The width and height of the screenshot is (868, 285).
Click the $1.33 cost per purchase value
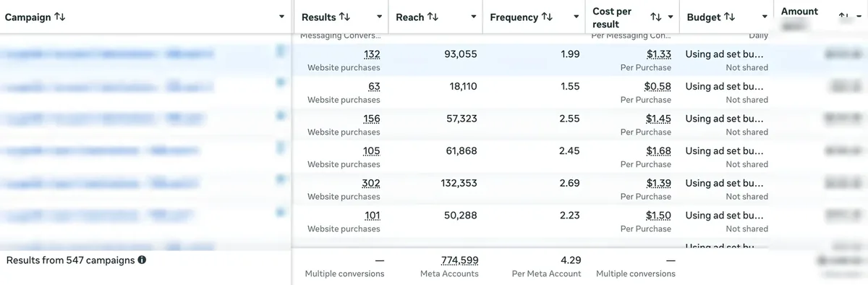[x=659, y=54]
